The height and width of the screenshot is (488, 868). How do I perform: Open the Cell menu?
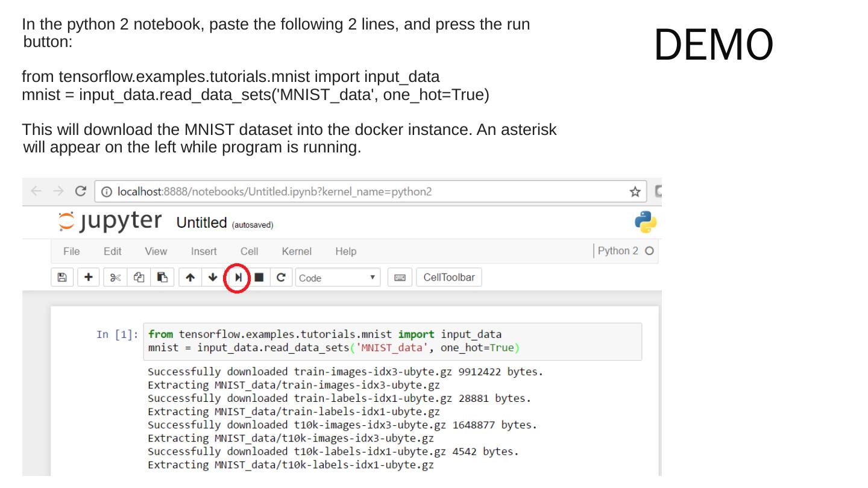249,251
